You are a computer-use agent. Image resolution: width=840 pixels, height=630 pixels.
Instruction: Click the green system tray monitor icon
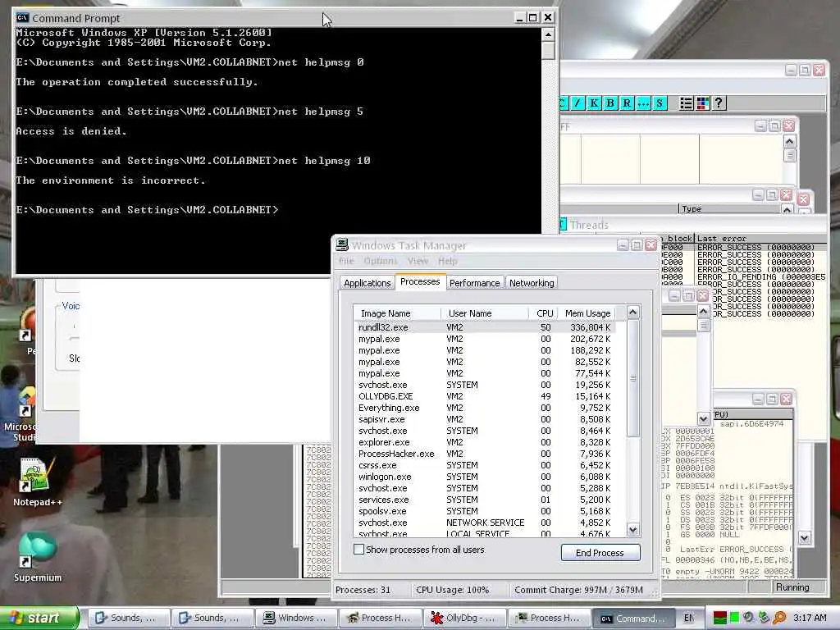click(734, 618)
